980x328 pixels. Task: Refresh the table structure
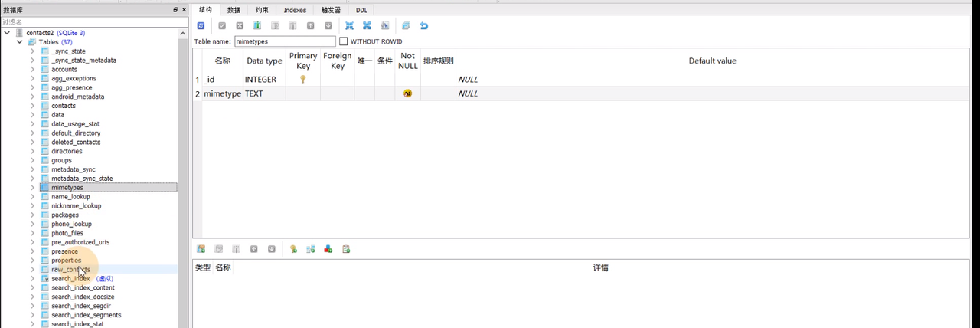coord(201,25)
